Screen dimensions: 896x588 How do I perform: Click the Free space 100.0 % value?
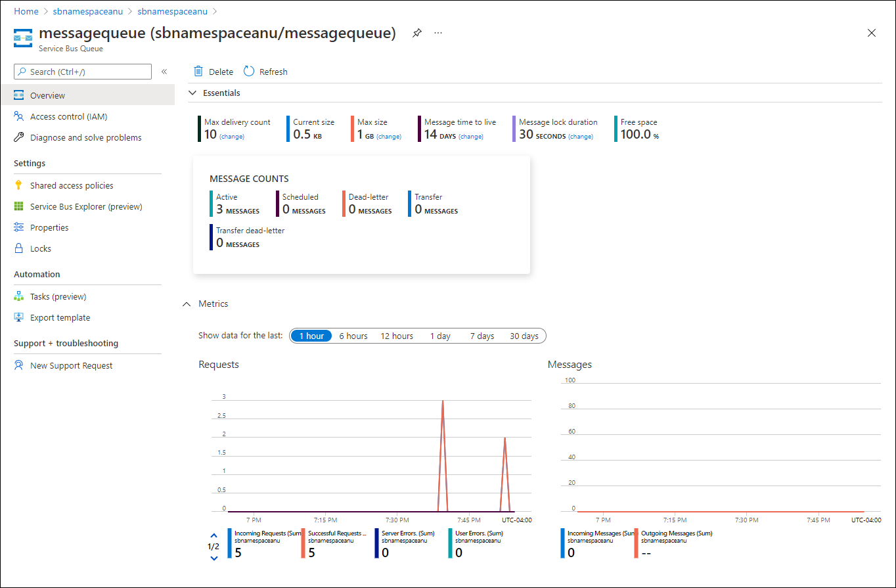point(640,135)
